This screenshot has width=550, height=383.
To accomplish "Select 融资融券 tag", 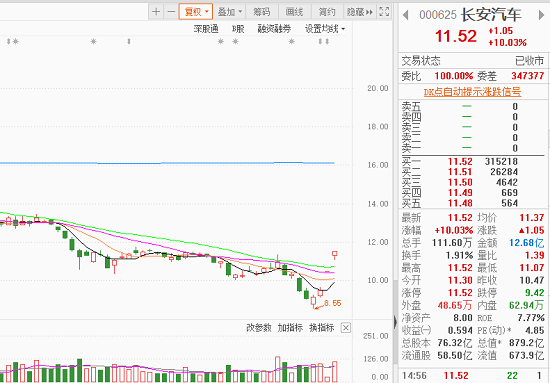I will pyautogui.click(x=274, y=29).
